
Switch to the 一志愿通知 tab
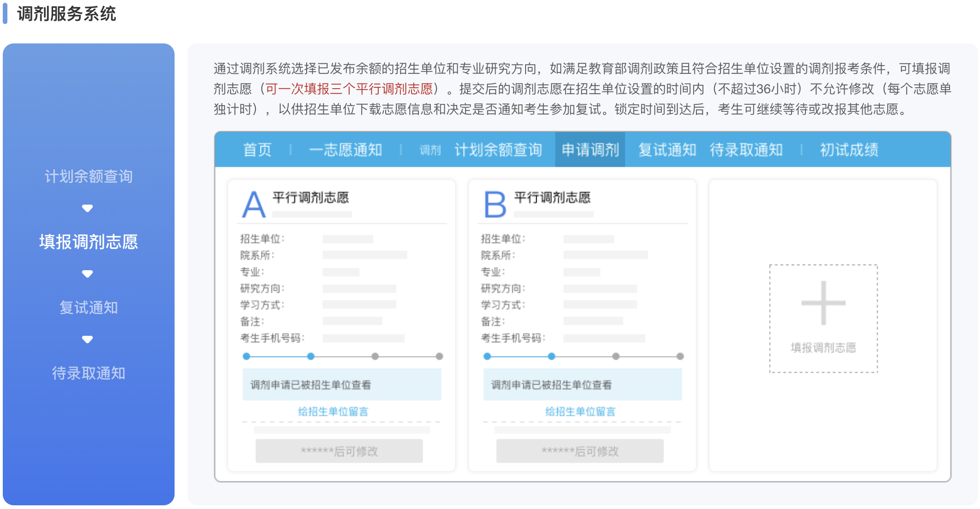coord(345,150)
